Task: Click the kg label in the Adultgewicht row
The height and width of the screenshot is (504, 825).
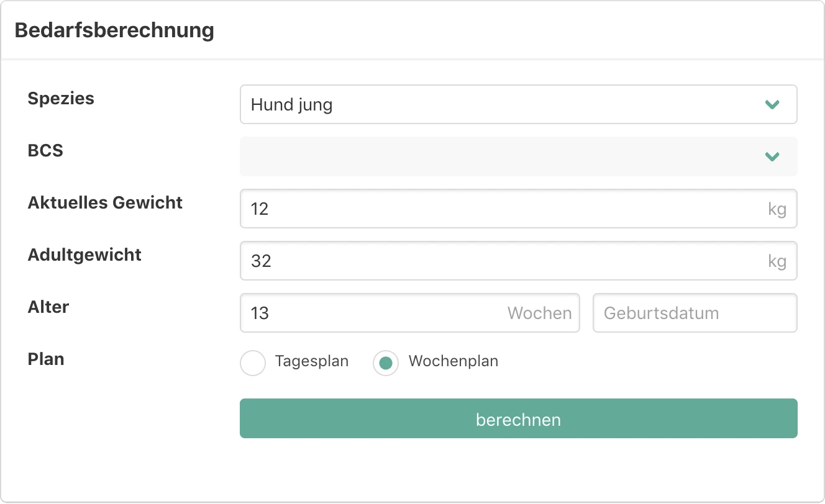Action: [x=777, y=261]
